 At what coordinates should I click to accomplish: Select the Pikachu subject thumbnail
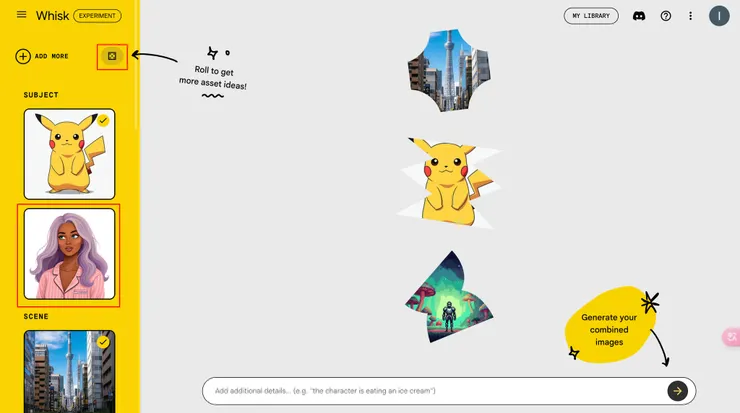(x=69, y=154)
